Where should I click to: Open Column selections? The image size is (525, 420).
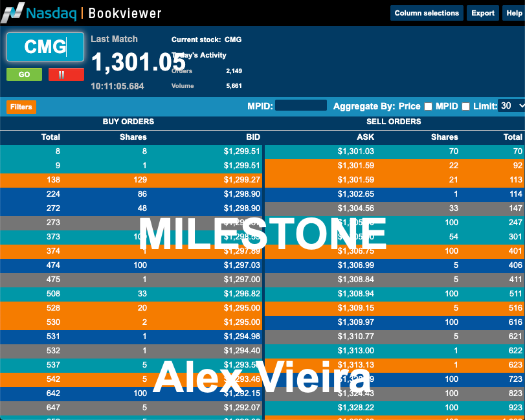427,13
